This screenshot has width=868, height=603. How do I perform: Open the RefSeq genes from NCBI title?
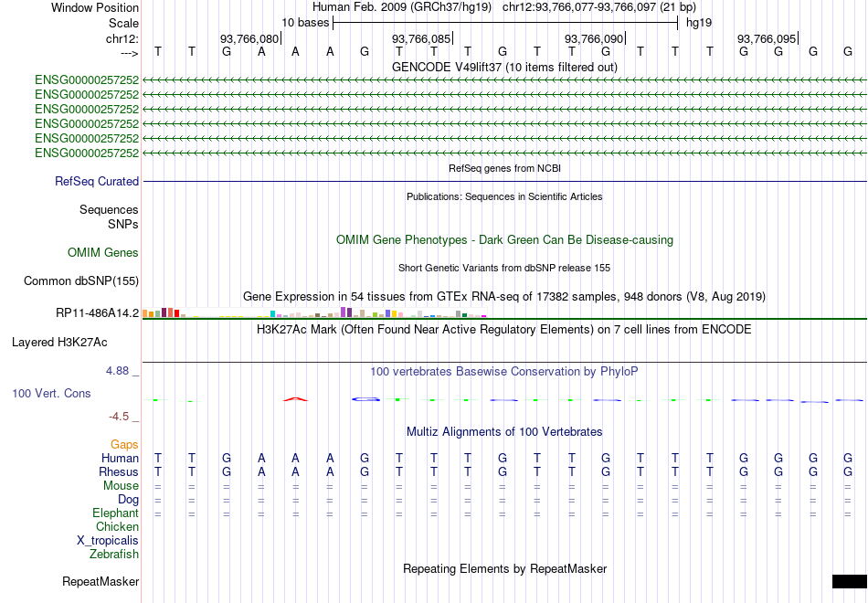coord(504,168)
